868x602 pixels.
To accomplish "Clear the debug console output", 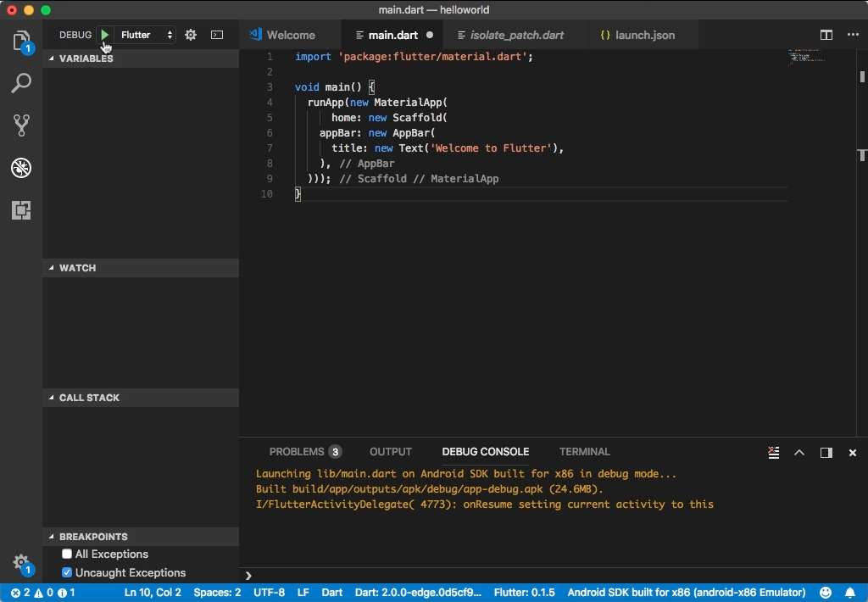I will click(773, 453).
